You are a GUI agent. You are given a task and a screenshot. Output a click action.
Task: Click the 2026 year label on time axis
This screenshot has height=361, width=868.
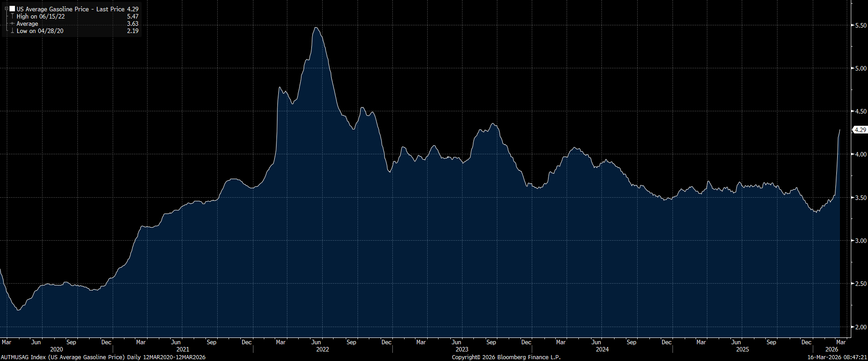(x=832, y=349)
